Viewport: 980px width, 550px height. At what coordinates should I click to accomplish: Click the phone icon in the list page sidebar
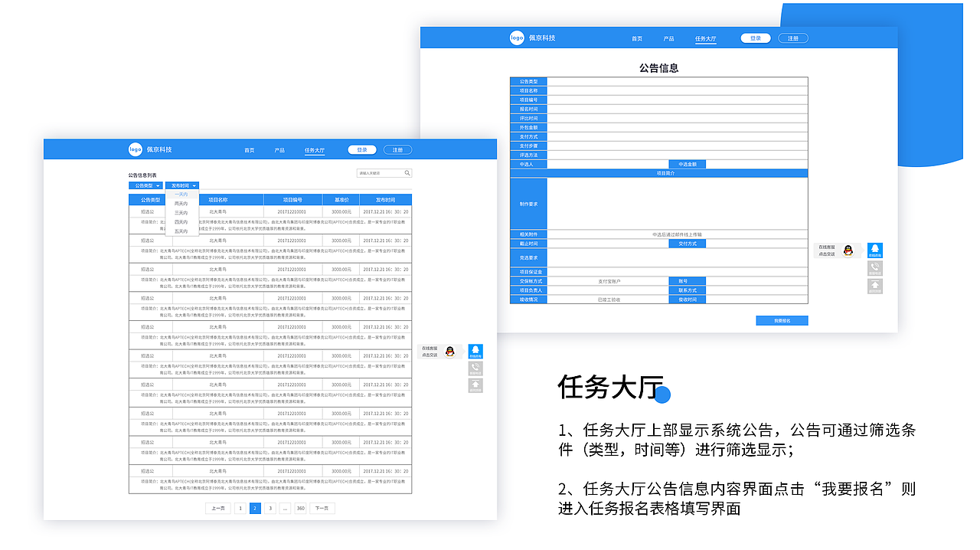[x=475, y=368]
